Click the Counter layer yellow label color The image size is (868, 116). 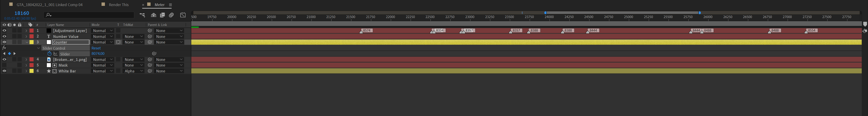[x=32, y=42]
